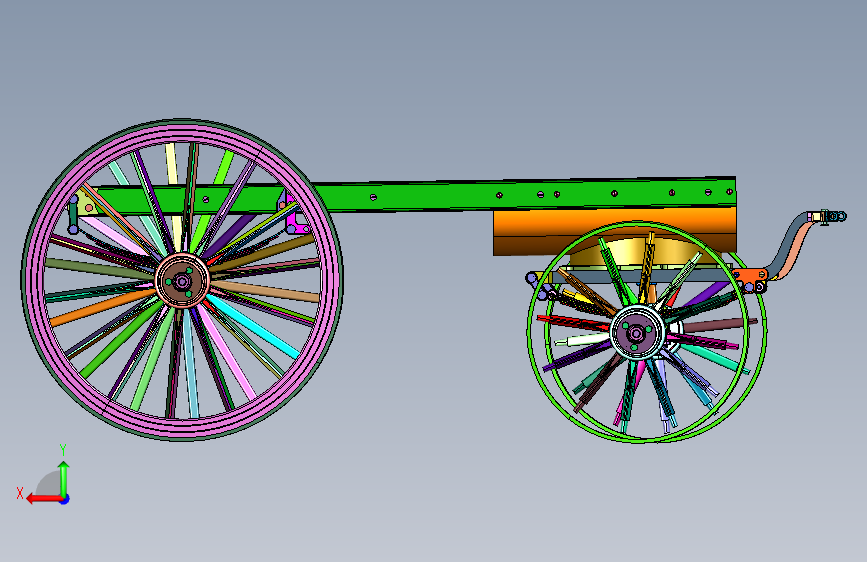Select the red spoke on the small wheel
The height and width of the screenshot is (562, 867).
(x=573, y=322)
